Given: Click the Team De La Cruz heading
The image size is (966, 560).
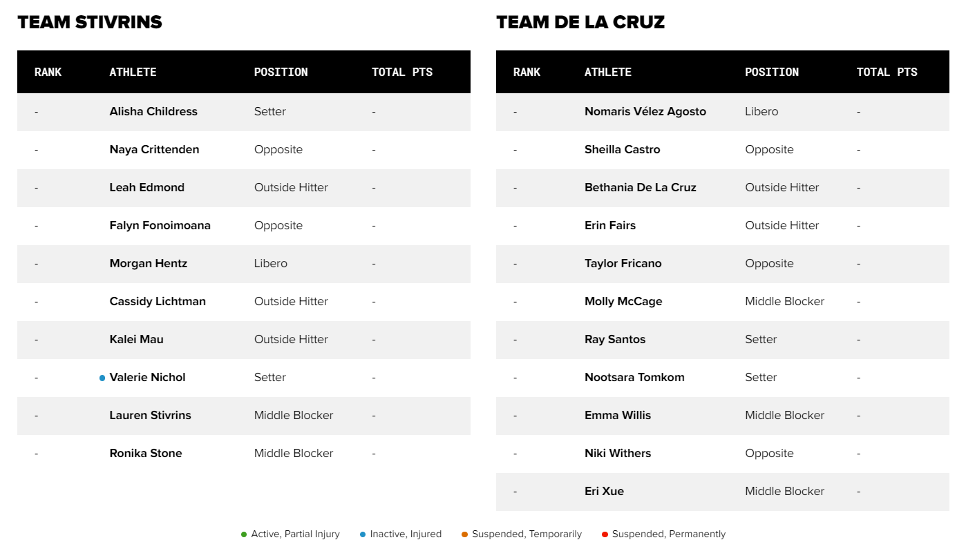Looking at the screenshot, I should [580, 22].
